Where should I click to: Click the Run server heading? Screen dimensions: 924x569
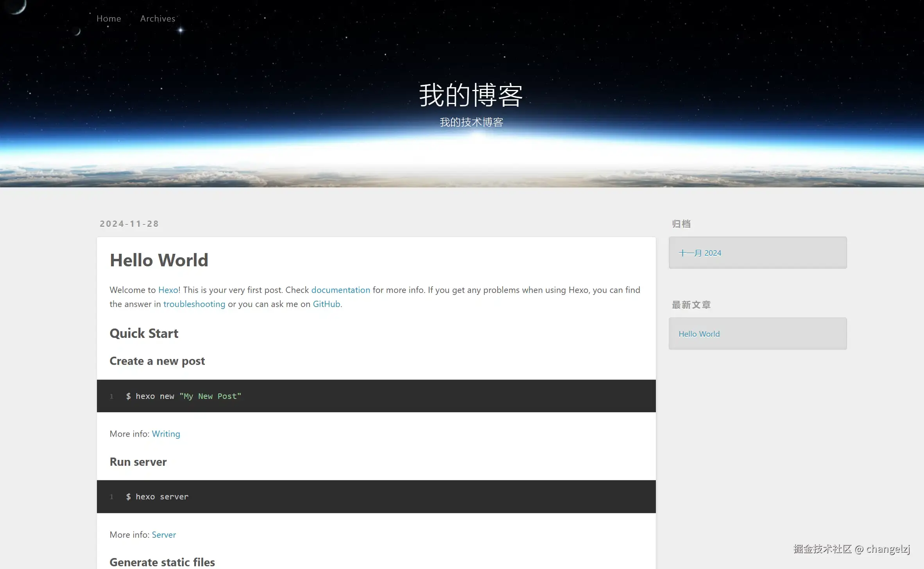[138, 462]
